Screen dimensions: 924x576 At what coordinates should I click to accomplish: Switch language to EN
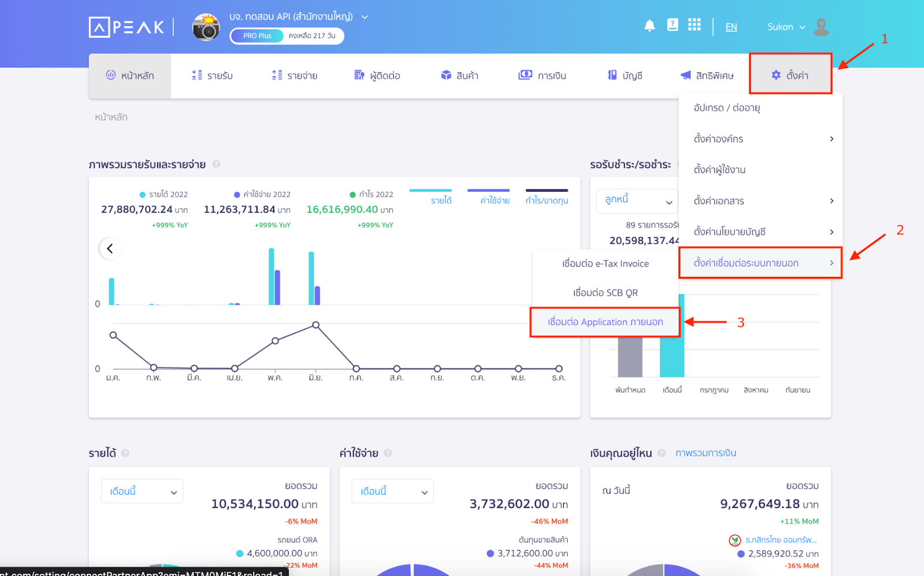pyautogui.click(x=731, y=27)
